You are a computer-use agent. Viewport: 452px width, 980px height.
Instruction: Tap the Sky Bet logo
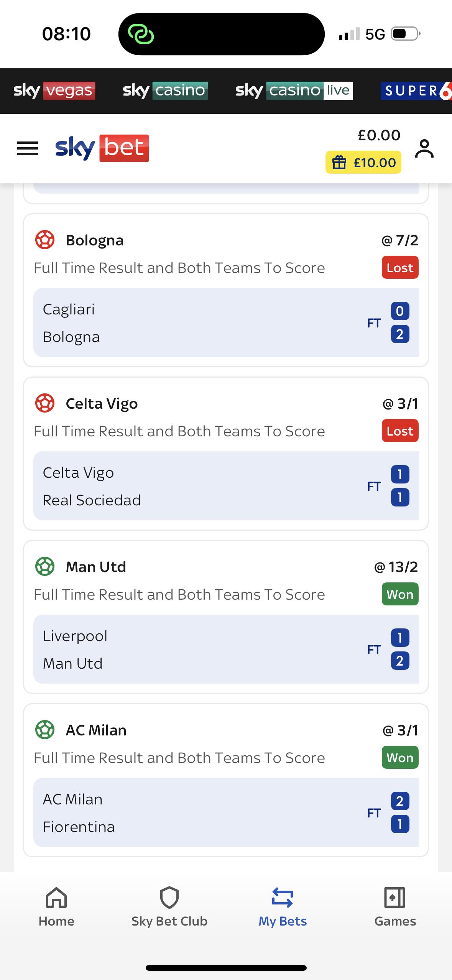[102, 148]
